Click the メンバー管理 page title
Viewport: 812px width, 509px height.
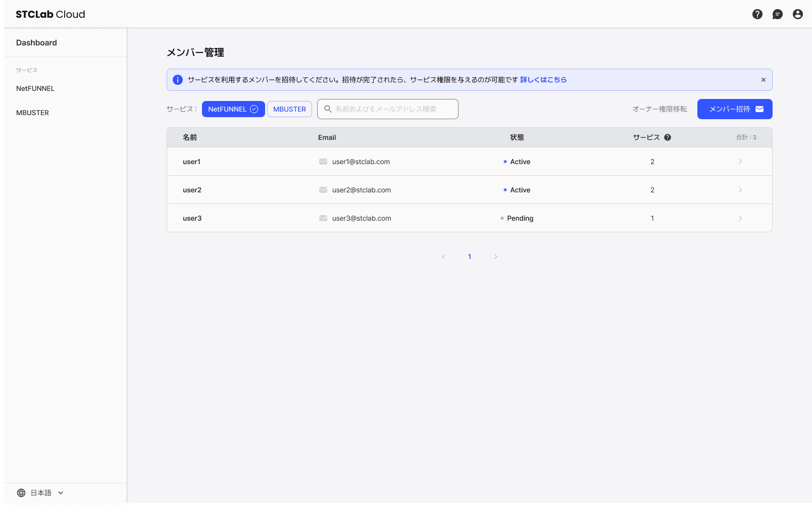[195, 53]
